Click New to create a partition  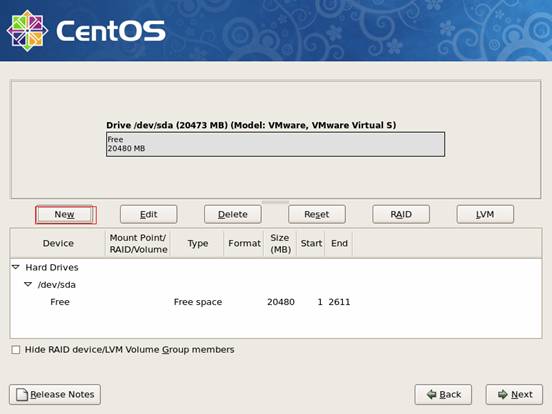(x=66, y=214)
